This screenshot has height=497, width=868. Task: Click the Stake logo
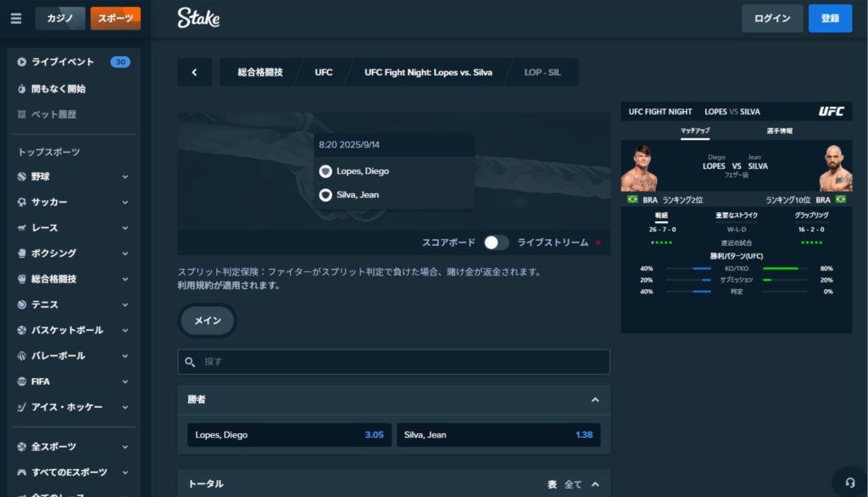click(x=198, y=18)
